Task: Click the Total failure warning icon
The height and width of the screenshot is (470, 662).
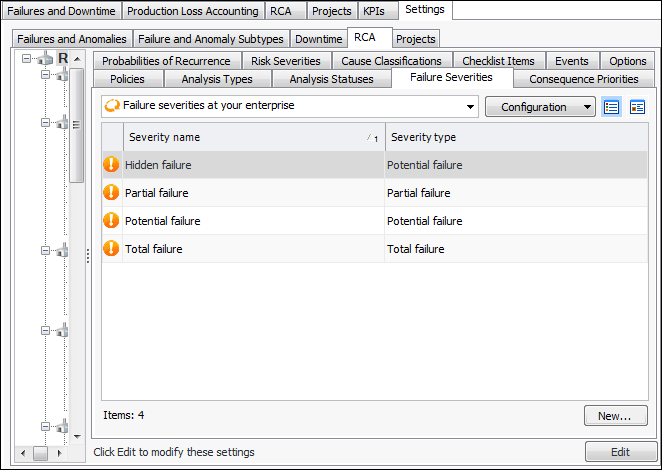Action: tap(111, 249)
